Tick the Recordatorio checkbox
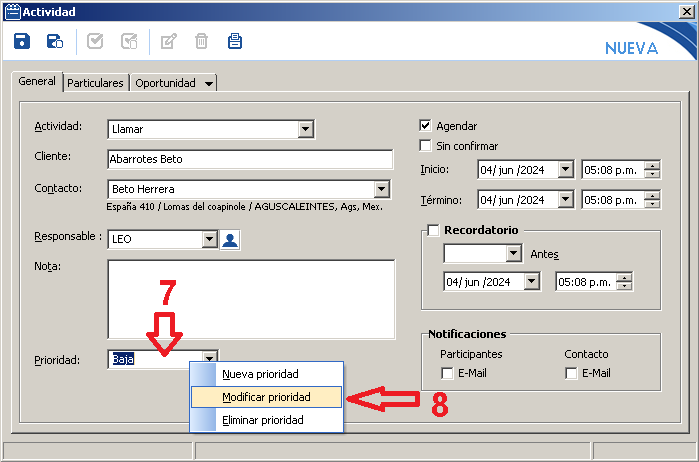699x462 pixels. click(433, 230)
